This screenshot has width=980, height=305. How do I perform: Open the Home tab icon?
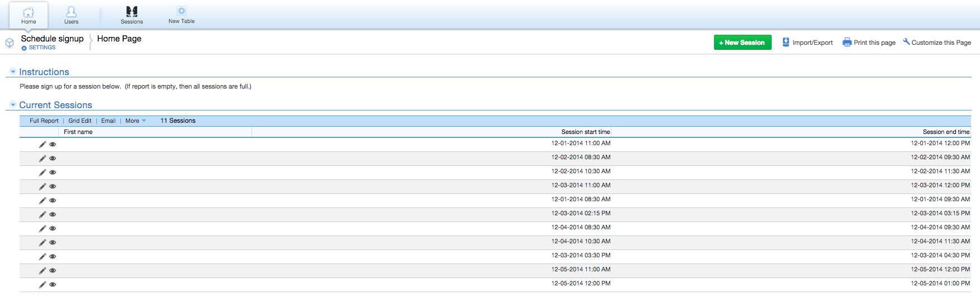(29, 12)
